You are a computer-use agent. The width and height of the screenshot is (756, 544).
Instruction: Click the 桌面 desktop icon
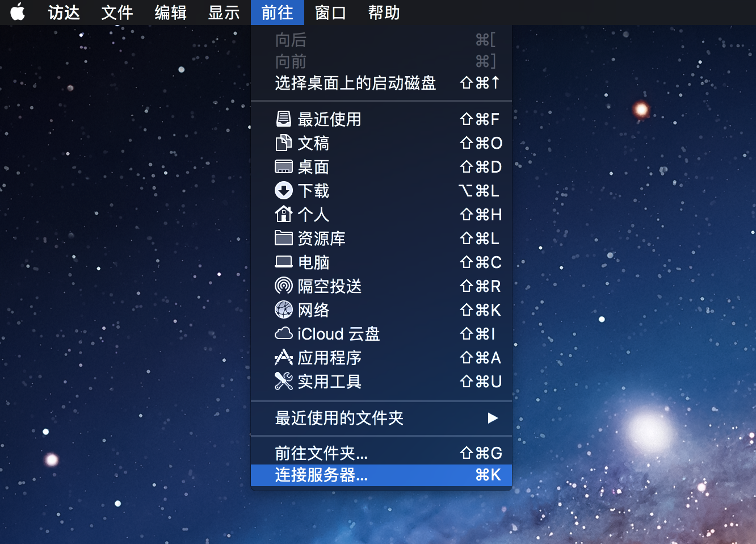(x=283, y=166)
